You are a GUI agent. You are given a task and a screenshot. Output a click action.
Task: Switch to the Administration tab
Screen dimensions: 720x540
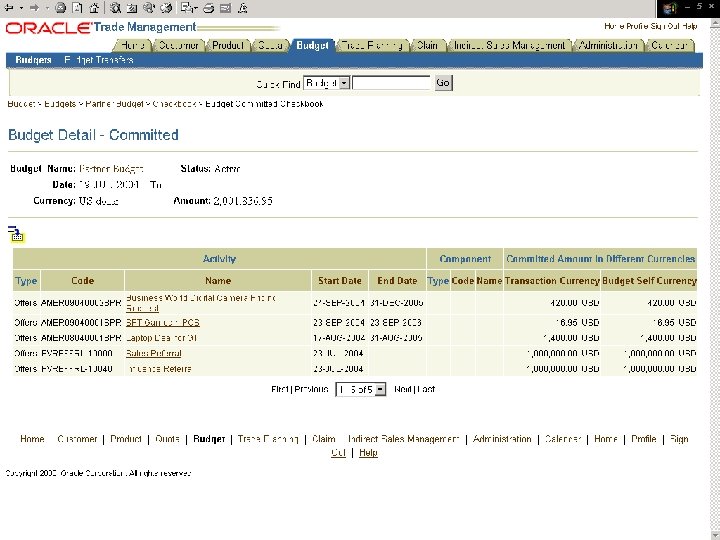tap(608, 45)
